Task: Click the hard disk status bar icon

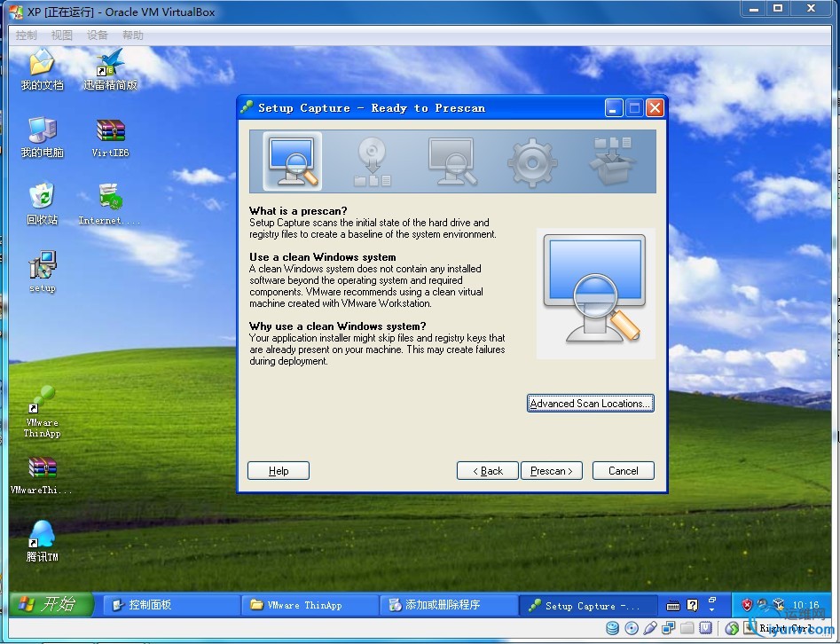Action: pos(613,628)
